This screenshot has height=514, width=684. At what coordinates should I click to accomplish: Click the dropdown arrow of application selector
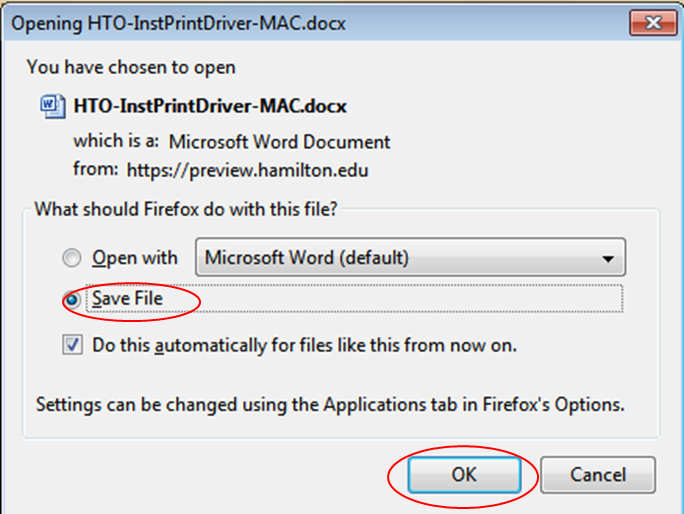tap(608, 259)
